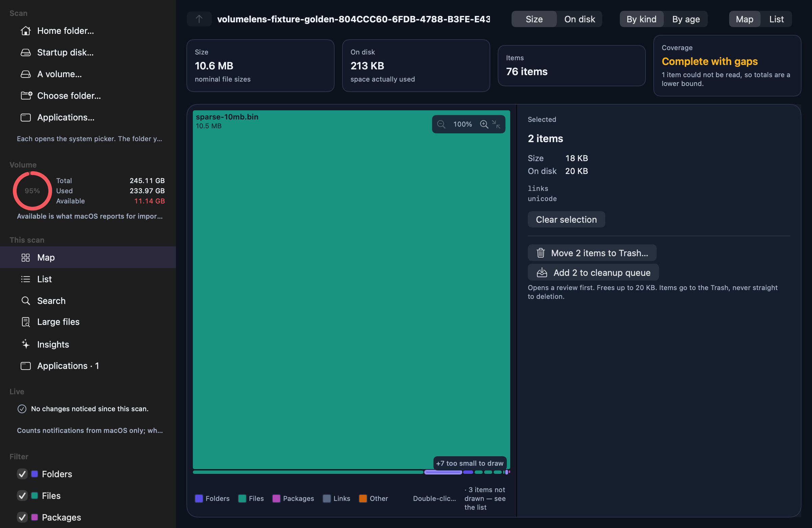Click the Folders legend color swatch
Viewport: 812px width, 528px height.
pos(199,498)
